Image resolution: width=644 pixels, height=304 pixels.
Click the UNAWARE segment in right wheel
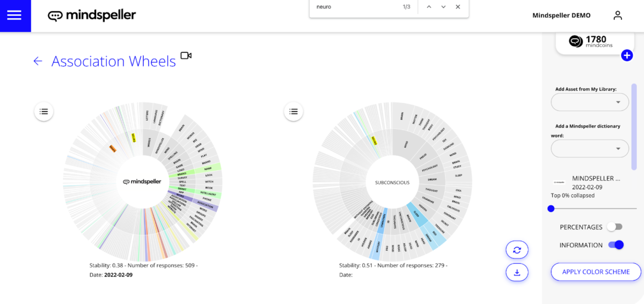428,200
